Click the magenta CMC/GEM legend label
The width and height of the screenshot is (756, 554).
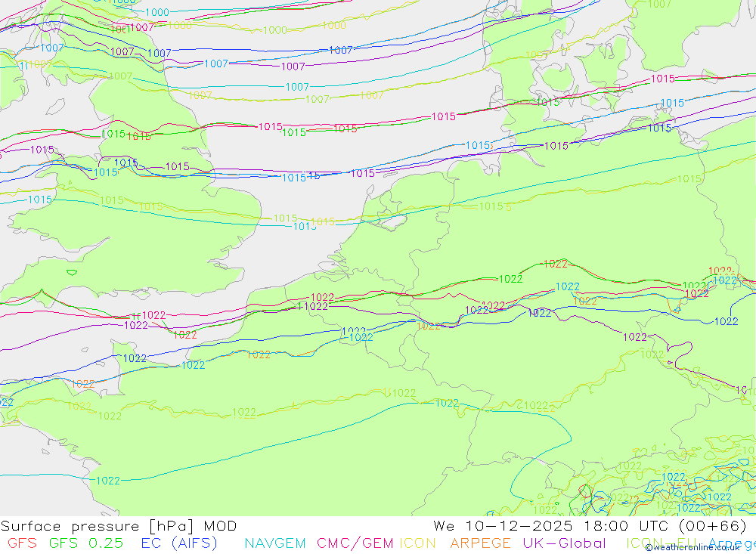[x=355, y=543]
